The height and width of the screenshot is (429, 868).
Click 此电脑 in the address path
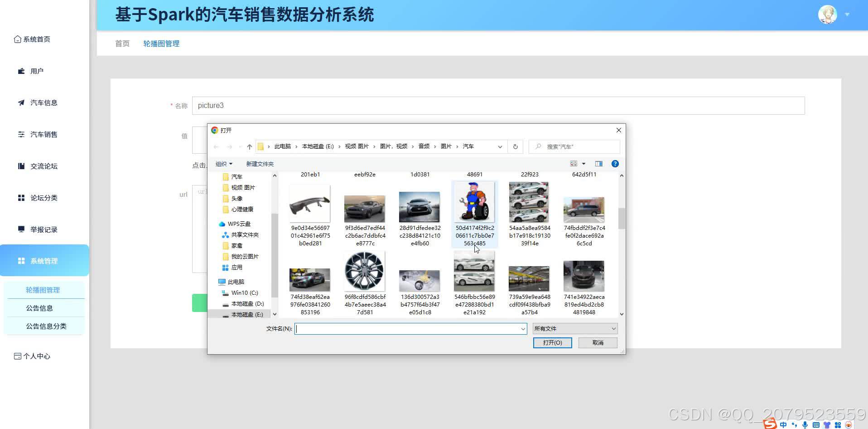coord(283,146)
